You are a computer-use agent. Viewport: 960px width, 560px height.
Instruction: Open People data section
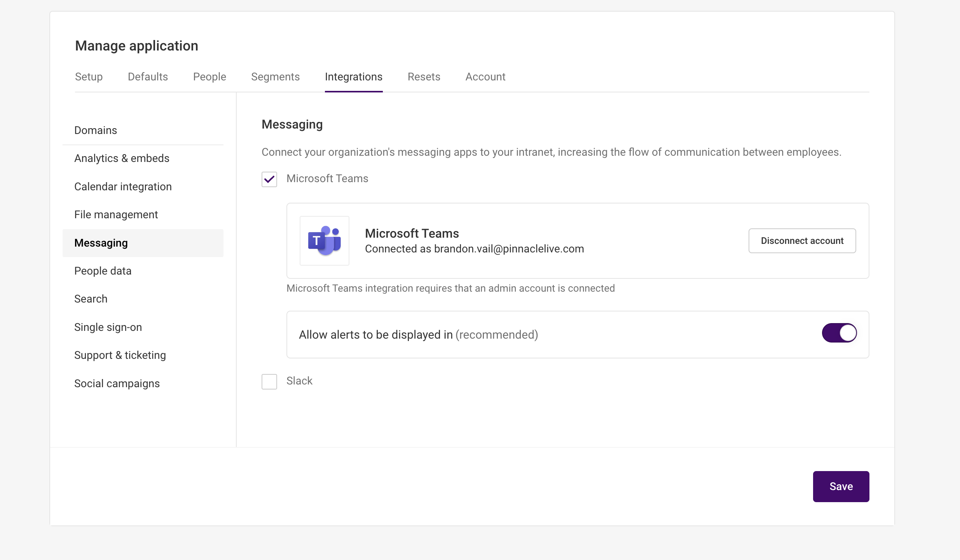pos(143,271)
